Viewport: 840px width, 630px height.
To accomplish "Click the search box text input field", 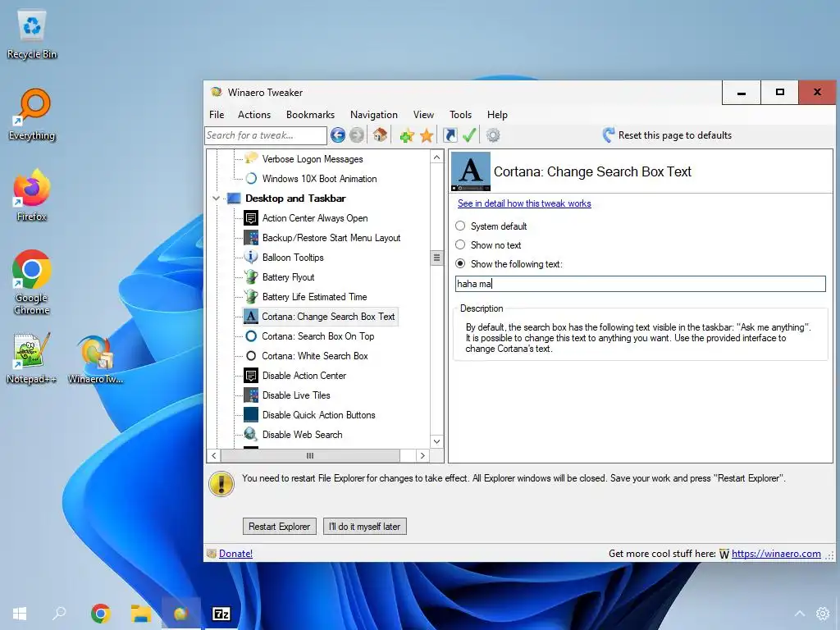I will pos(640,284).
